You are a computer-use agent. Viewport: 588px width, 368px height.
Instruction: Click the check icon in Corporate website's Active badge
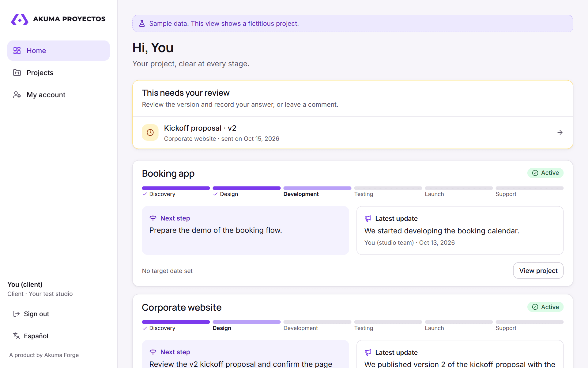click(535, 307)
